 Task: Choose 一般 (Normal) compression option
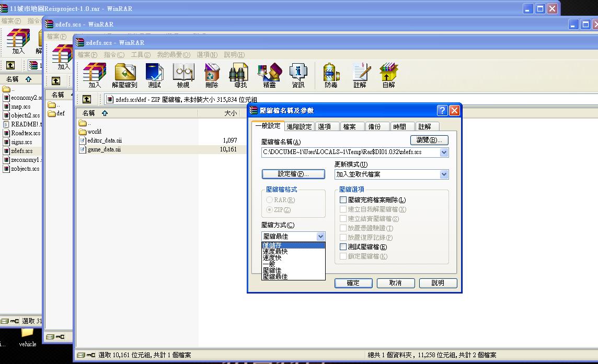(293, 264)
